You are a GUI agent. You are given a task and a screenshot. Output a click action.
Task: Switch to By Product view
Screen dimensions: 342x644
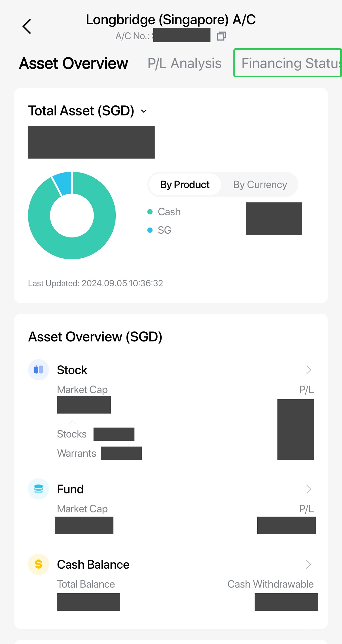coord(185,184)
